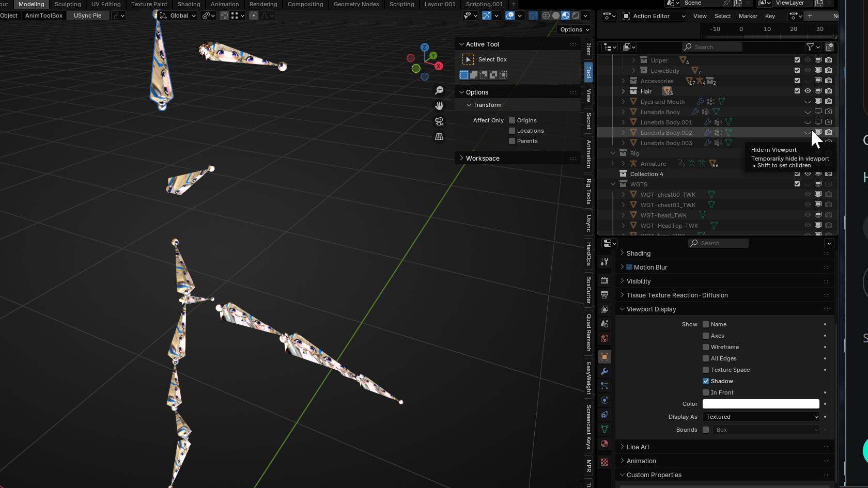Open the View Layer properties tab
The image size is (868, 488).
[605, 309]
